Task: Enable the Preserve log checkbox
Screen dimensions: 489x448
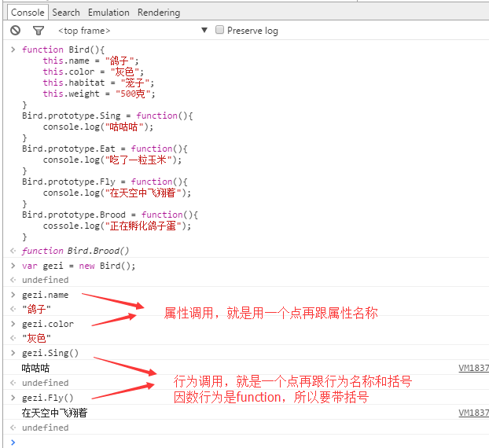Action: [219, 30]
